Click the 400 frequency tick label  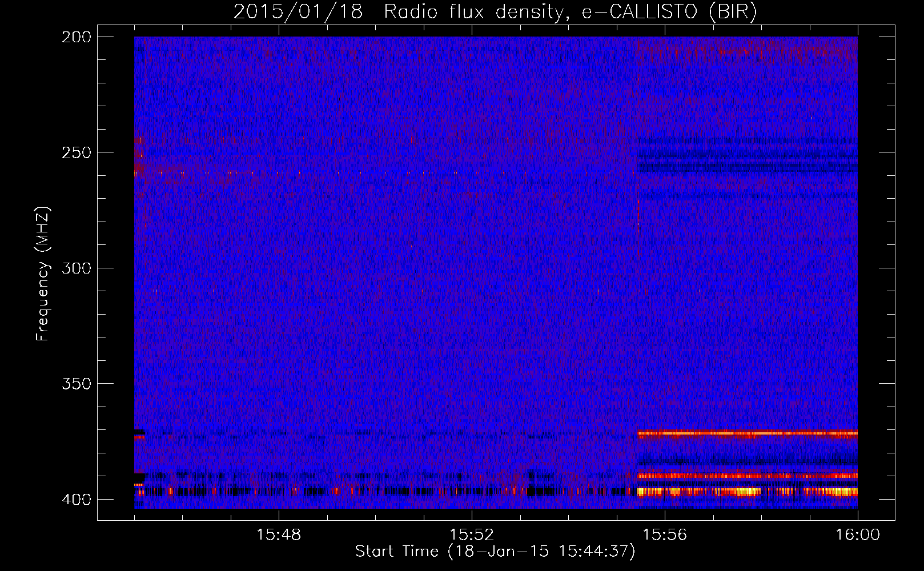coord(76,499)
